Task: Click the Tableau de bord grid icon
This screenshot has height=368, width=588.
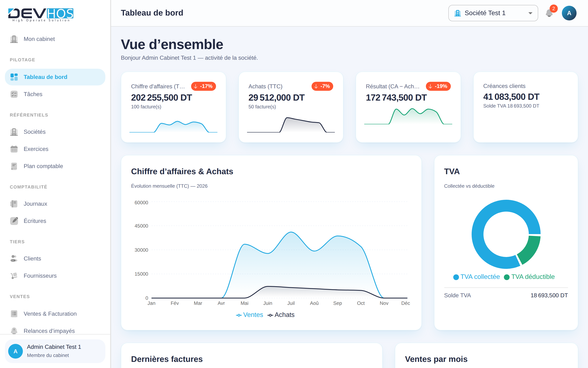Action: coord(14,77)
